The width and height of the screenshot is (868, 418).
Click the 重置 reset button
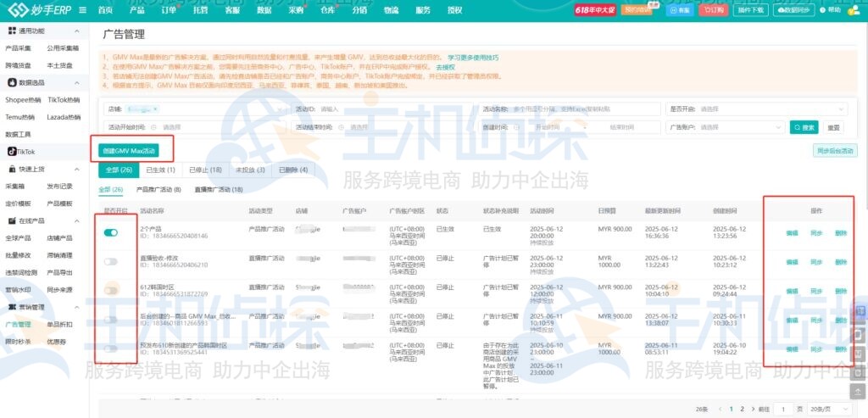[833, 127]
